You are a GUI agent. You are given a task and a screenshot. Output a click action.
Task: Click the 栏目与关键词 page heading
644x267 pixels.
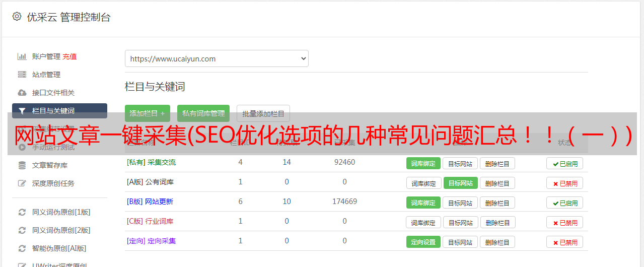(155, 87)
